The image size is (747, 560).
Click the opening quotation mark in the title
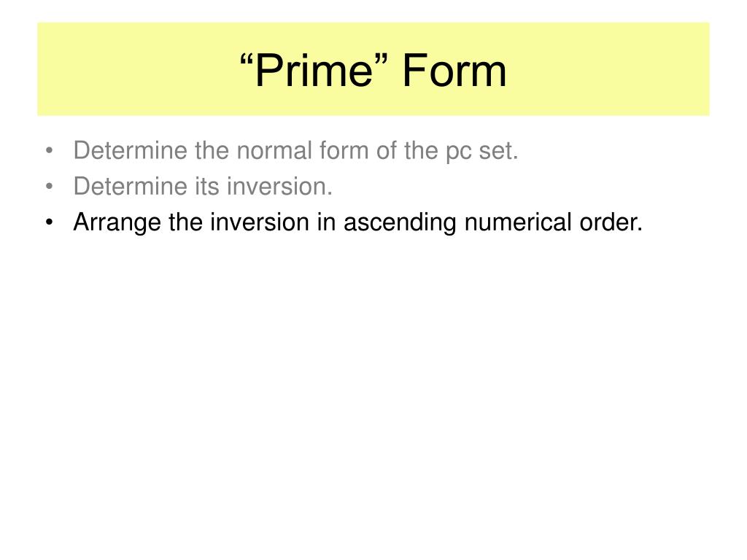(x=246, y=61)
